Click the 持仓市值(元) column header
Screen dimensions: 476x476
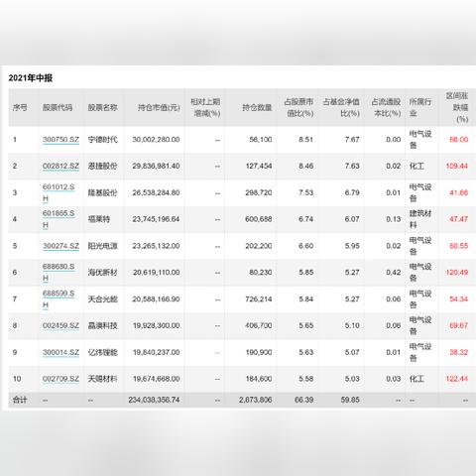click(159, 107)
